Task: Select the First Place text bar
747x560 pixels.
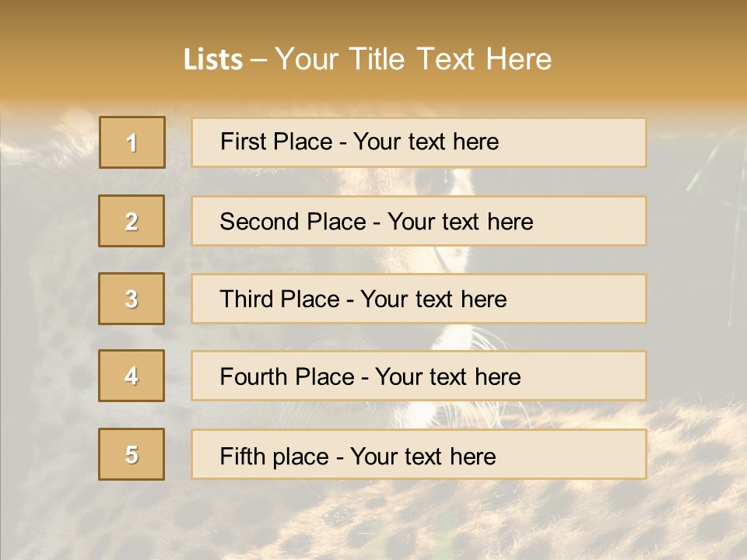Action: pos(419,142)
